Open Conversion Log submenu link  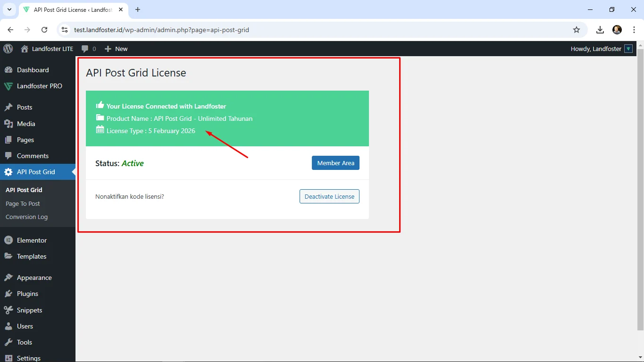click(26, 217)
